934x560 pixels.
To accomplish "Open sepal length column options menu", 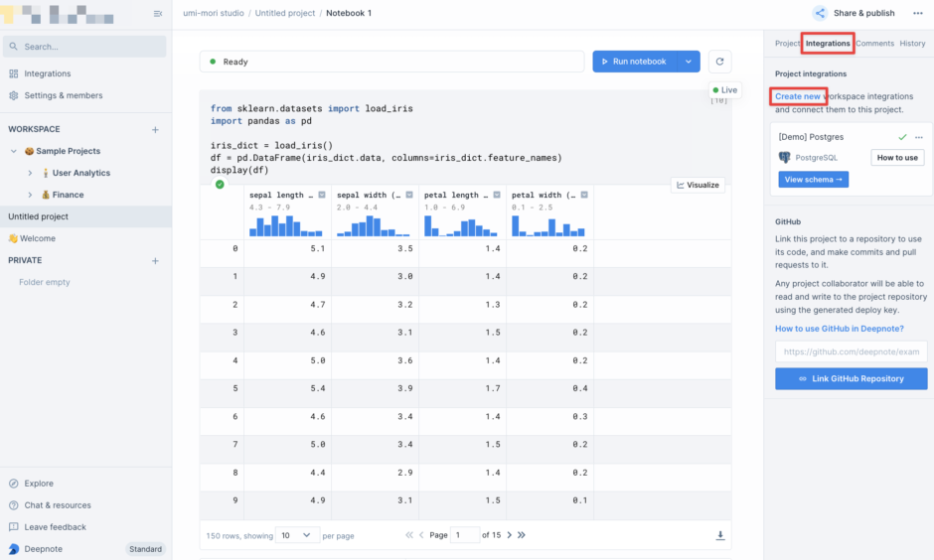I will 321,195.
